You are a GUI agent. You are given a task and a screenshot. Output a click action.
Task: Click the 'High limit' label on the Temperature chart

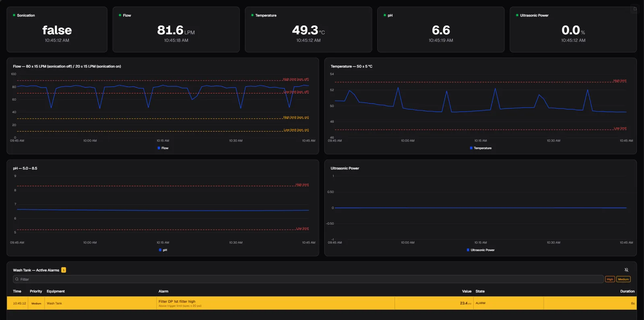[620, 81]
